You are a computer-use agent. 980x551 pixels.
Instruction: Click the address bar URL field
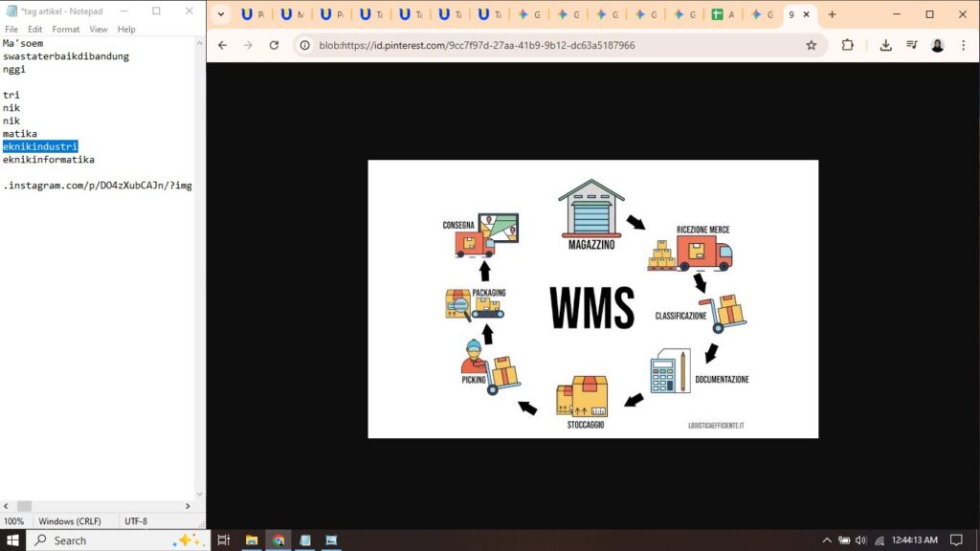tap(555, 45)
